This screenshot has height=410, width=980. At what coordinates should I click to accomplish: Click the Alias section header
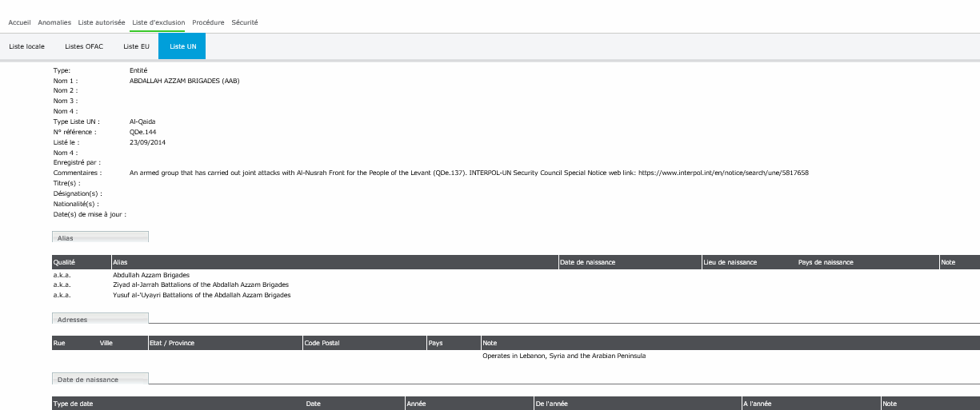(100, 237)
